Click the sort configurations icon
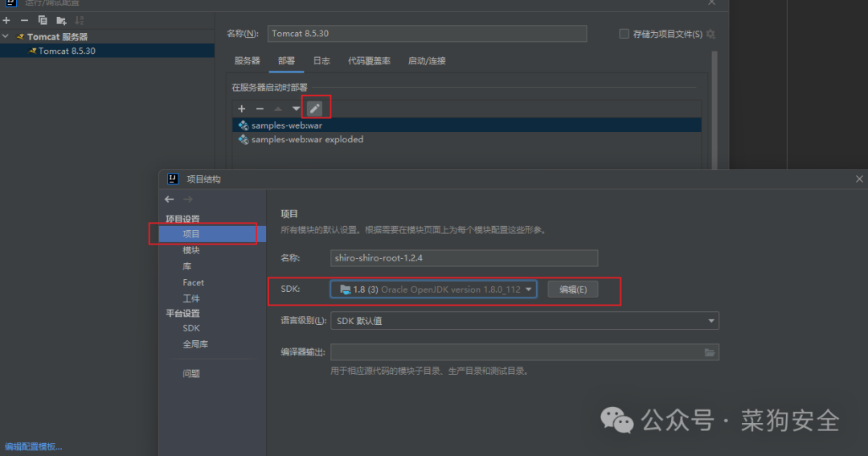The image size is (868, 456). tap(79, 20)
